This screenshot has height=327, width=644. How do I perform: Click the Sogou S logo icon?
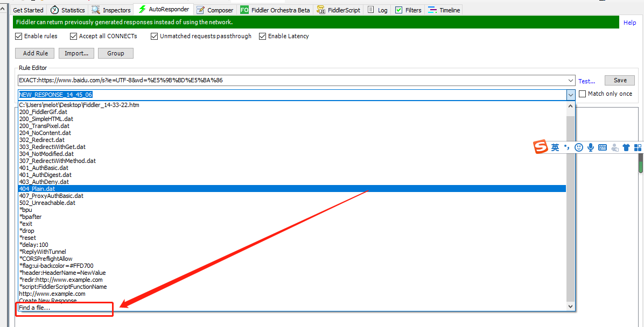pos(541,147)
